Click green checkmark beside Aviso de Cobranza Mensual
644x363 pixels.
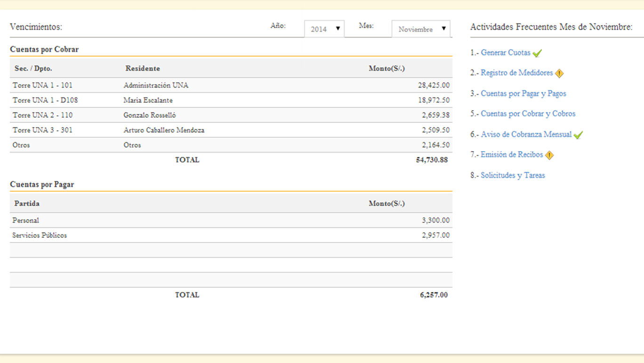578,135
